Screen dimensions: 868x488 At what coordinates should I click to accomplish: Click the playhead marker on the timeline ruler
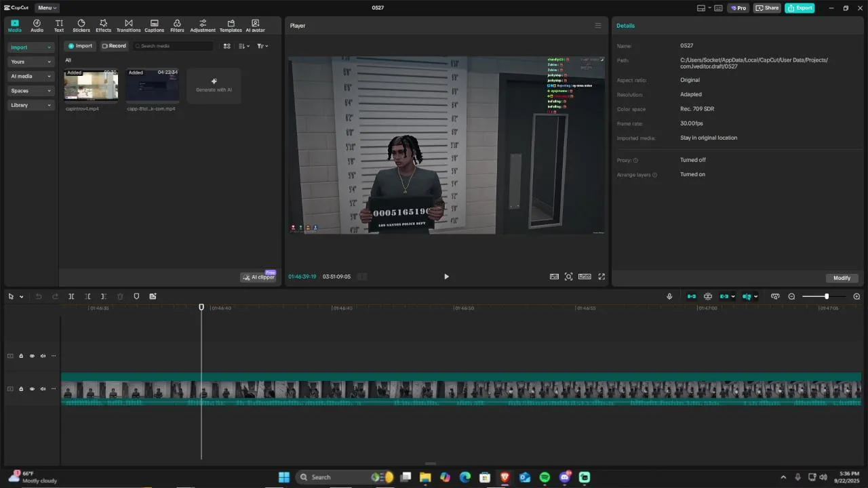201,308
